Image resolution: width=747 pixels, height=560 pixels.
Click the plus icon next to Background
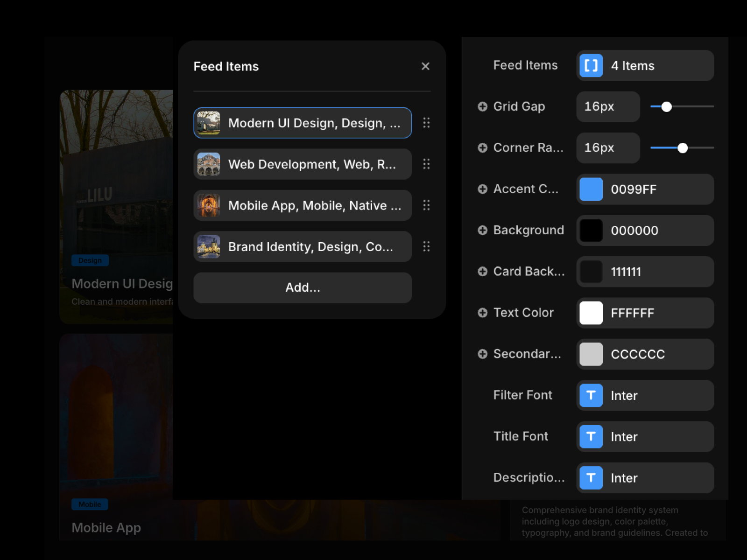[482, 230]
